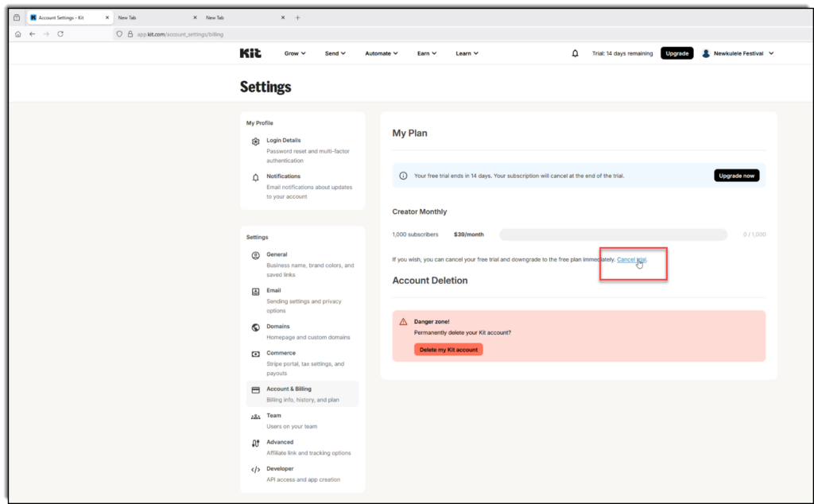Open a new browser tab with plus button

coord(297,17)
